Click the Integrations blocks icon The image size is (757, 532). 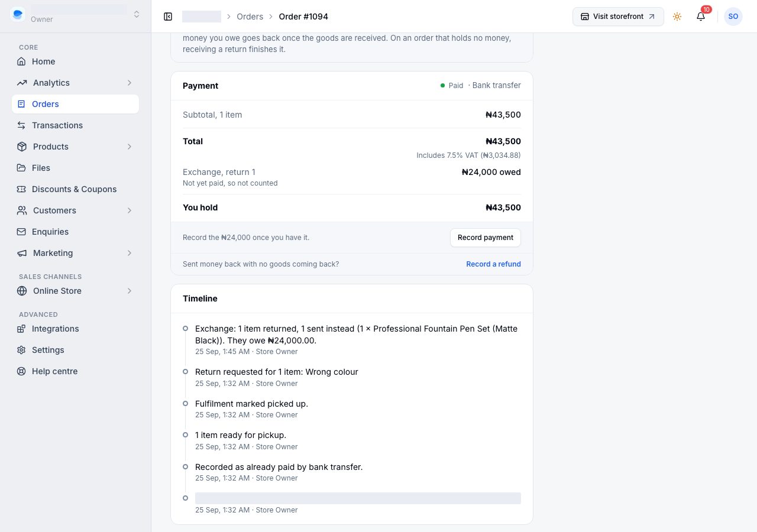coord(21,329)
